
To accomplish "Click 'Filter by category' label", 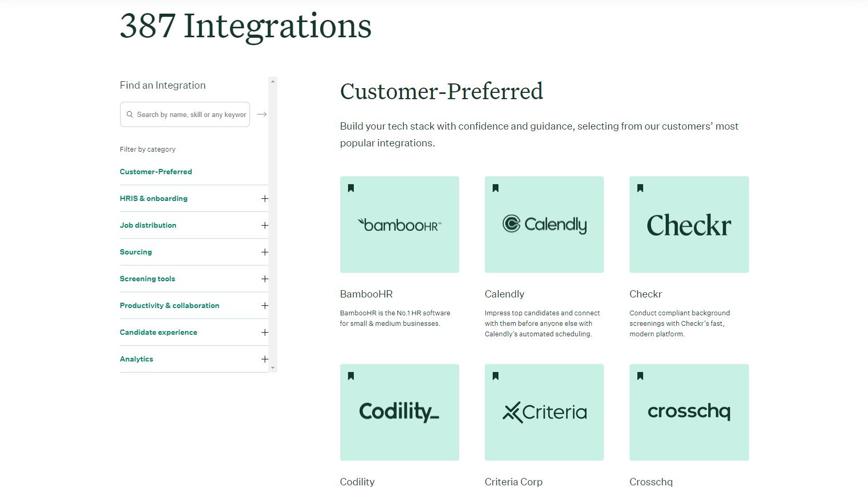I will [x=147, y=149].
